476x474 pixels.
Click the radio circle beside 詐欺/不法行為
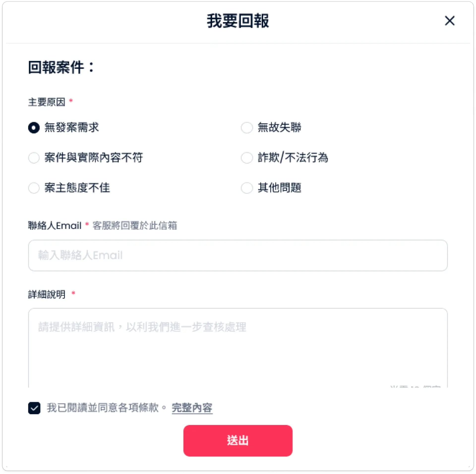pyautogui.click(x=247, y=158)
